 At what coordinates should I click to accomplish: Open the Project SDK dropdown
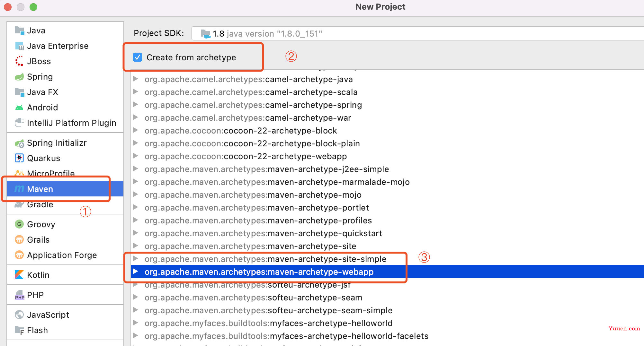tap(418, 33)
